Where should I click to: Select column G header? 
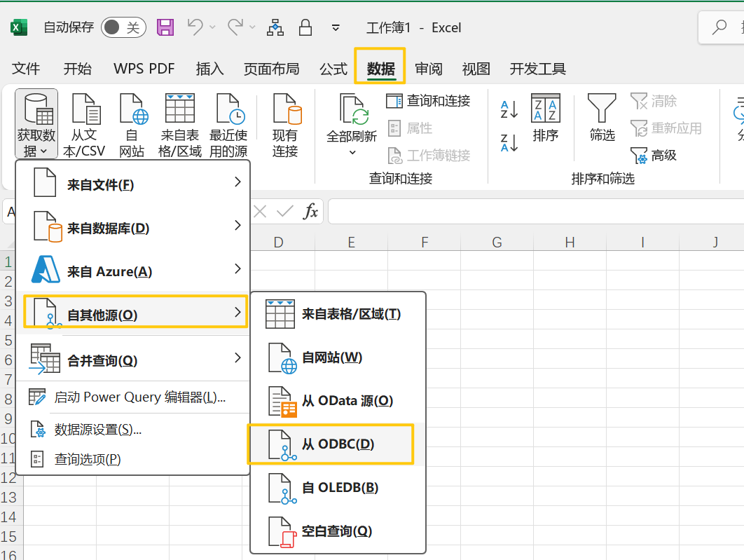click(497, 243)
